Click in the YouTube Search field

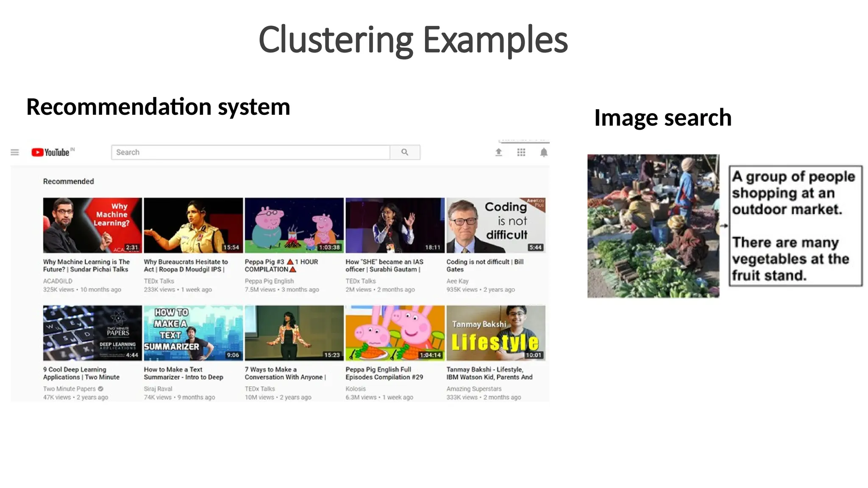point(250,152)
